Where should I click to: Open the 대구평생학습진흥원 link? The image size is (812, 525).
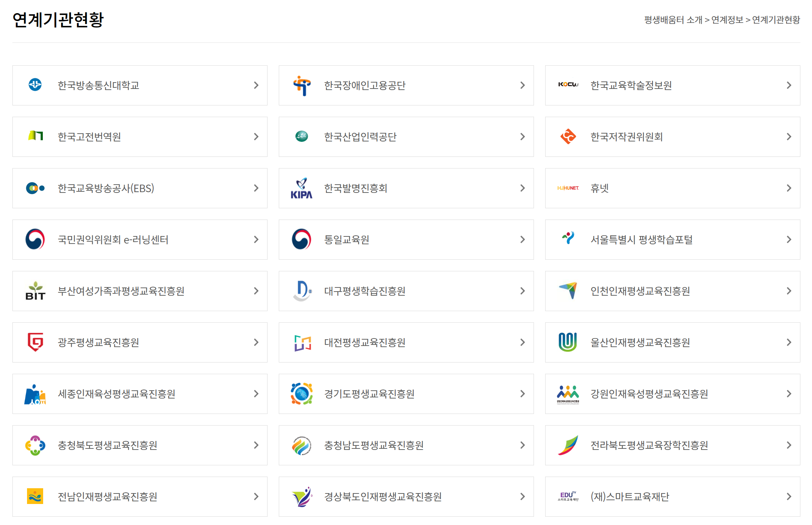coord(364,291)
